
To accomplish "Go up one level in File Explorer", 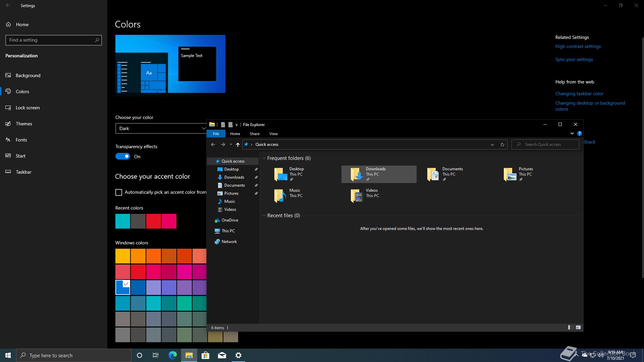I will click(x=238, y=144).
